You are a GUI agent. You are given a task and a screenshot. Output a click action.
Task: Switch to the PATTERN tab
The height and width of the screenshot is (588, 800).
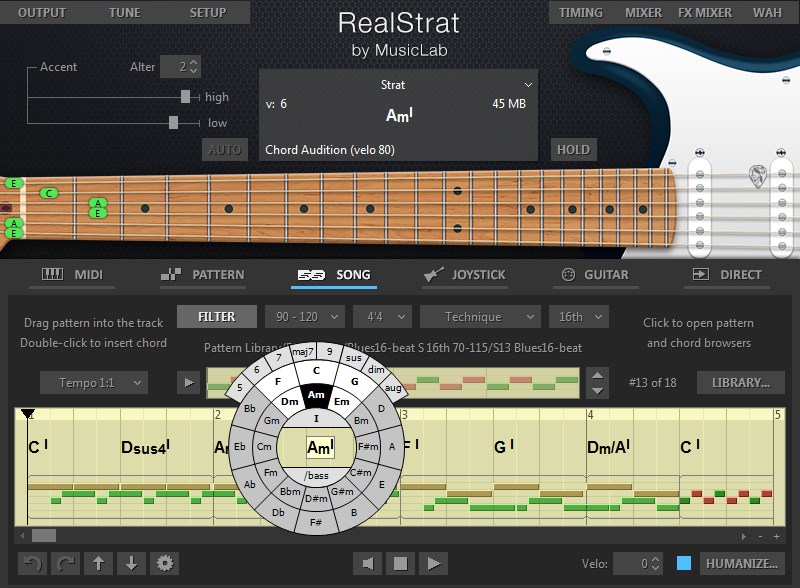point(203,275)
